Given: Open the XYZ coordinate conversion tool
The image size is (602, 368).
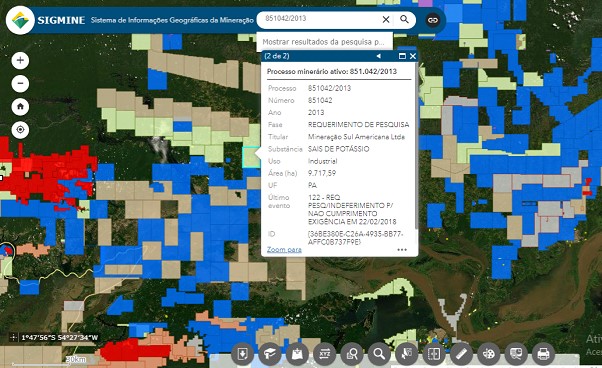Looking at the screenshot, I should pyautogui.click(x=324, y=353).
